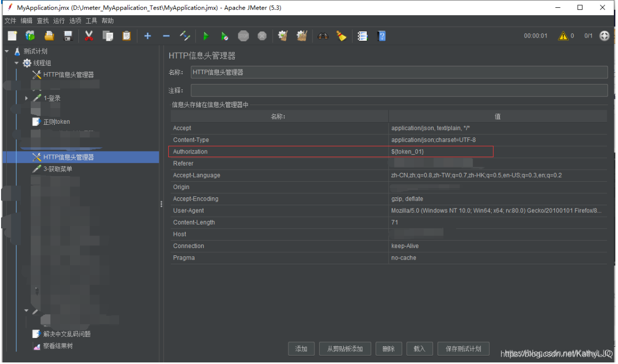
Task: Select highlighted HTTP信息头管理器 tree item
Action: coord(68,157)
